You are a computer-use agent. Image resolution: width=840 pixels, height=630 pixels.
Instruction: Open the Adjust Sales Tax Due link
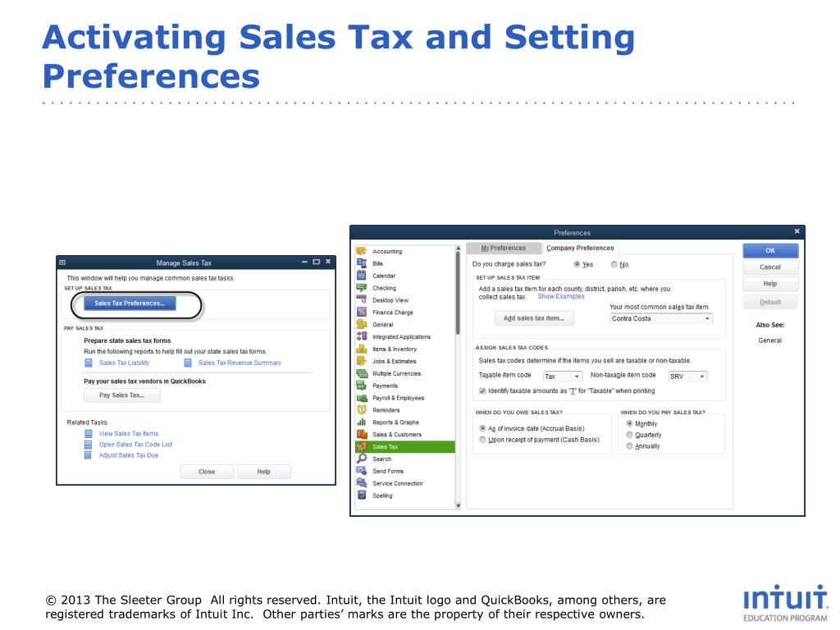point(129,455)
